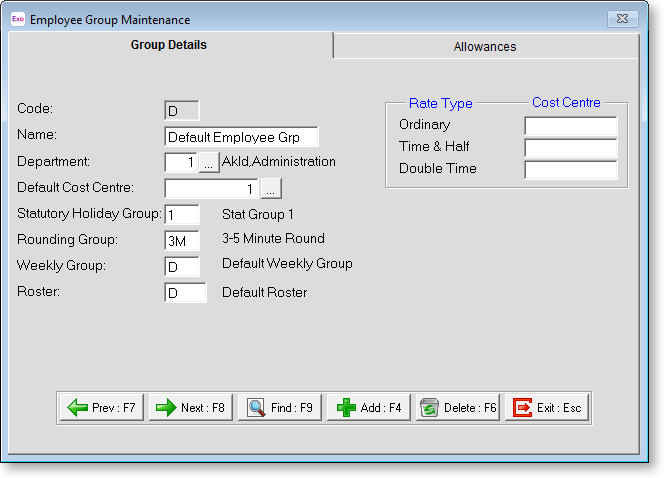Click the Weekly Group input box
This screenshot has height=478, width=664.
(182, 266)
